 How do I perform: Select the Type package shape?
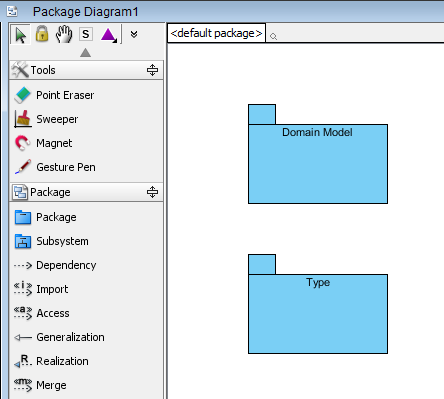318,314
